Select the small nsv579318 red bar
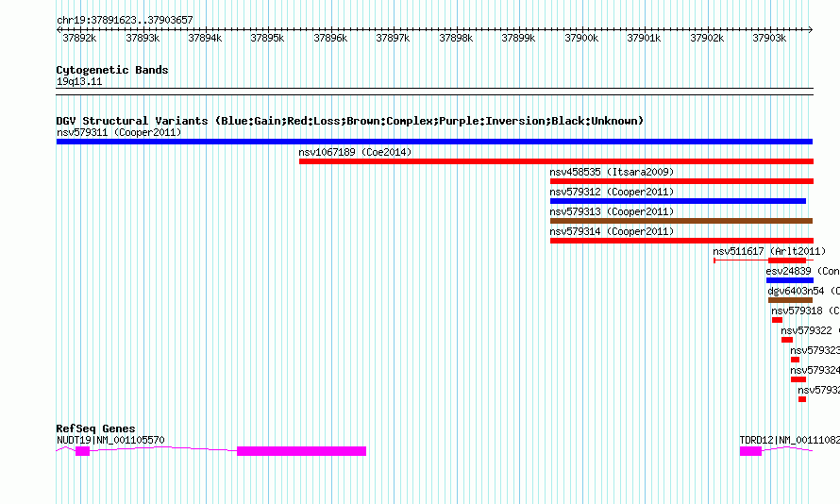Viewport: 840px width, 504px height. point(777,320)
